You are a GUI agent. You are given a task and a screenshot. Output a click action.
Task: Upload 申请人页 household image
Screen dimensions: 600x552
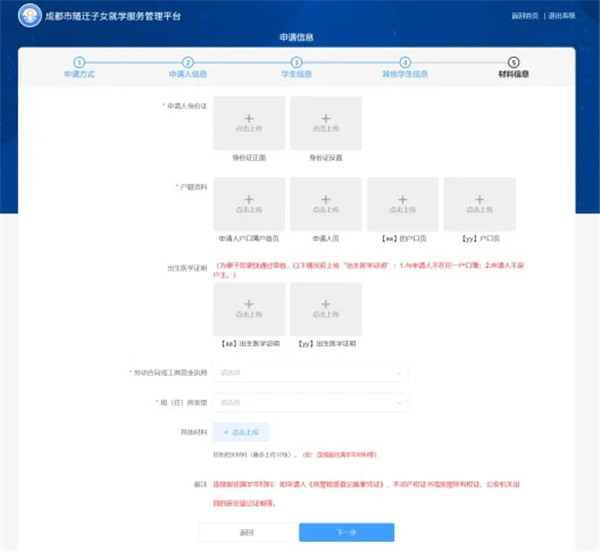tap(326, 204)
